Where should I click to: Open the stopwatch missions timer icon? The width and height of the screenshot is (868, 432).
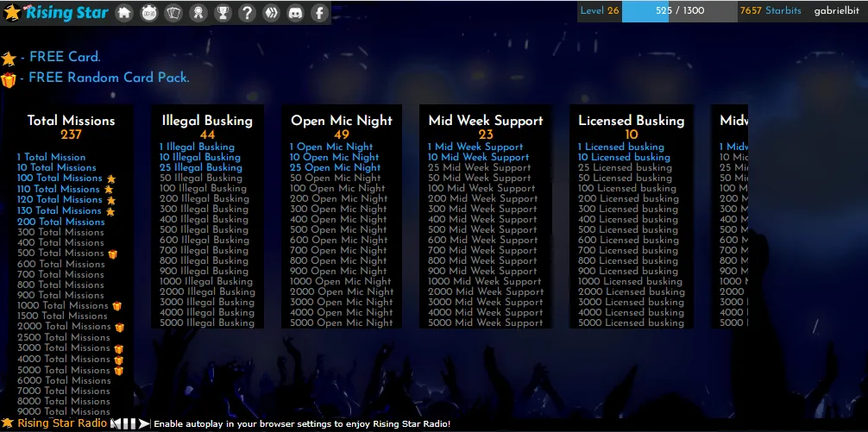pyautogui.click(x=149, y=13)
